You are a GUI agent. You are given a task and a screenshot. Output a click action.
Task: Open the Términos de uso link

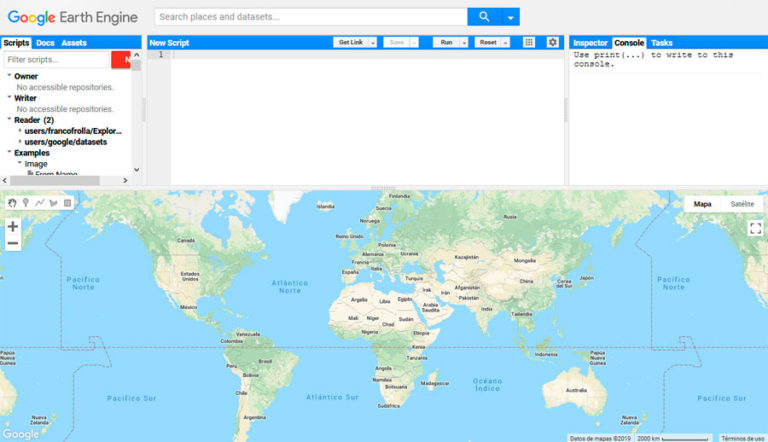pyautogui.click(x=743, y=438)
